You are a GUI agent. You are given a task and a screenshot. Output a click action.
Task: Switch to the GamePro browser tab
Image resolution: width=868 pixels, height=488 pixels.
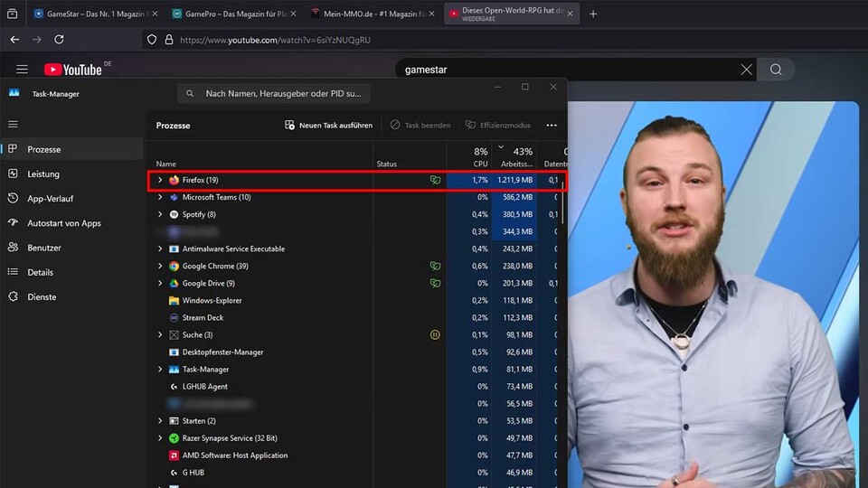pyautogui.click(x=229, y=14)
